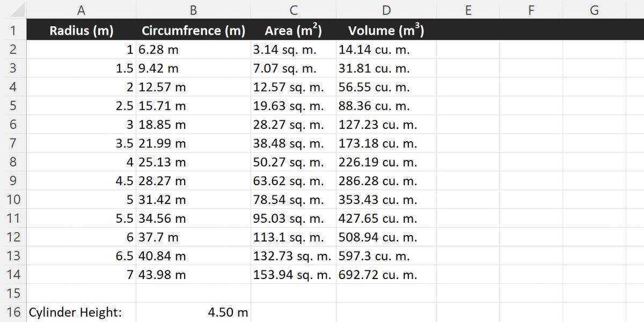Select column D header
The image size is (644, 322).
pyautogui.click(x=386, y=9)
